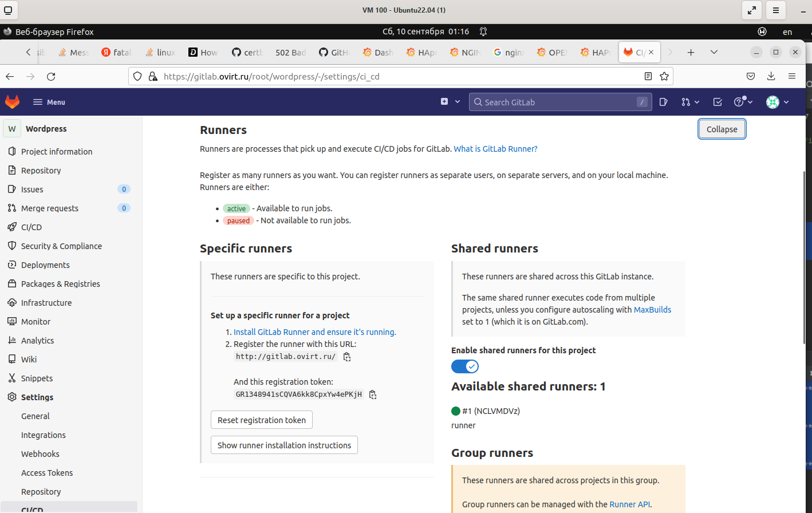This screenshot has height=513, width=812.
Task: Click the en keyboard layout indicator
Action: click(x=787, y=32)
